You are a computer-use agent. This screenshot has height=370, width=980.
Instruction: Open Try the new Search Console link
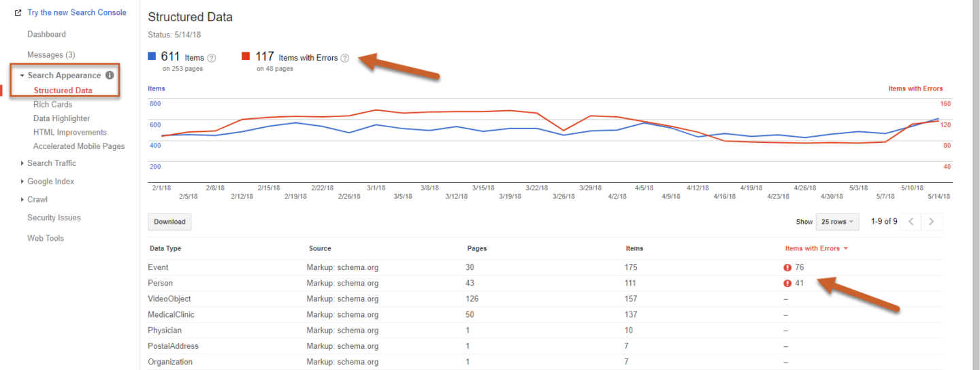click(x=76, y=13)
